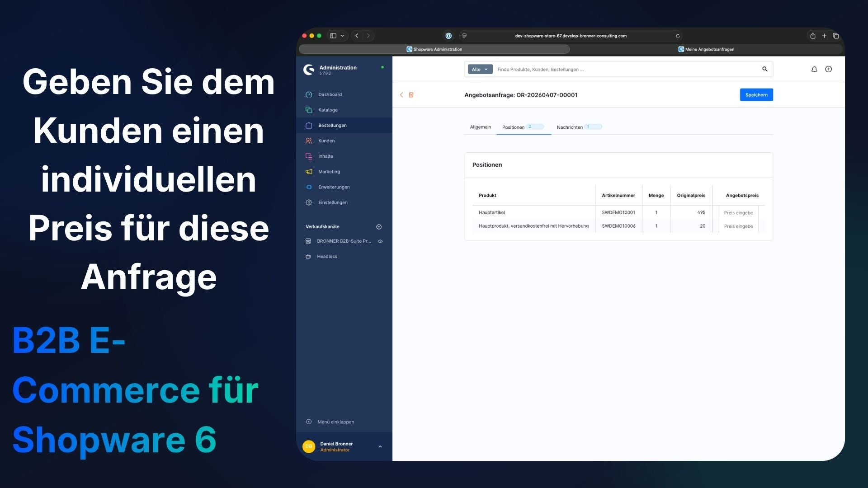Reload the page in the browser address bar
The image size is (868, 488).
coord(678,36)
